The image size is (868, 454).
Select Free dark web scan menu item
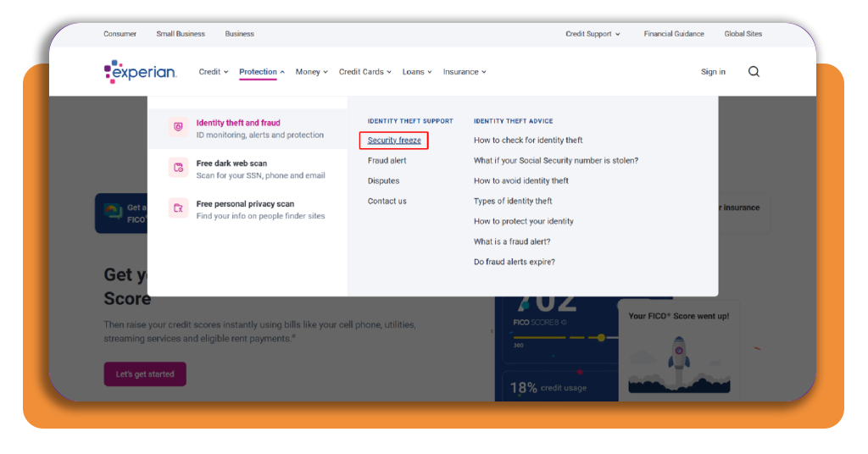248,169
